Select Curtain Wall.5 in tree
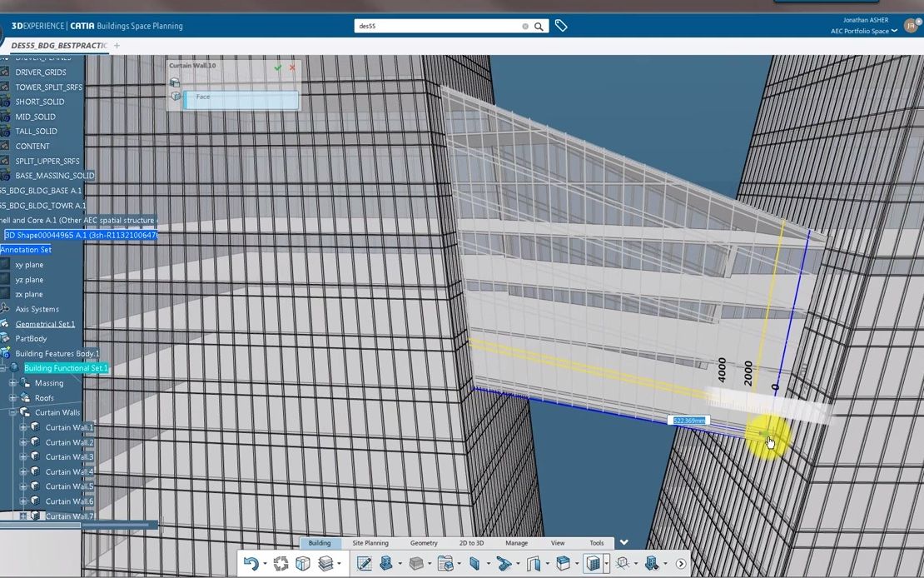This screenshot has height=578, width=924. point(70,486)
